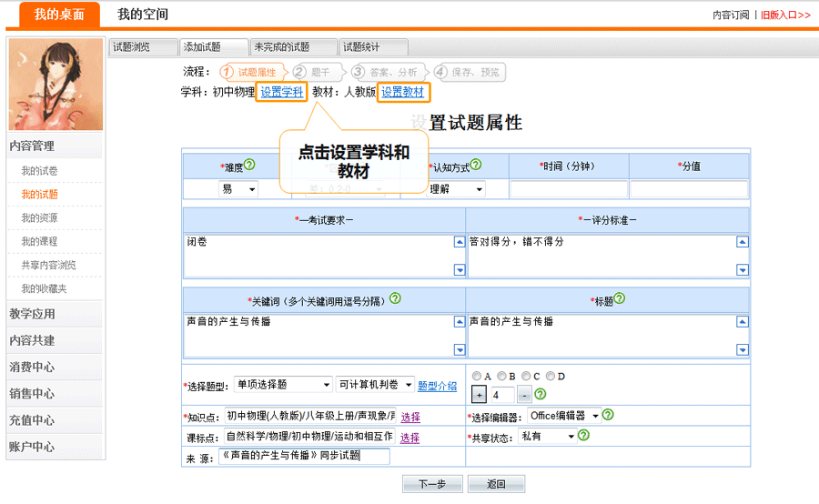Viewport: 819px width, 504px height.
Task: Open 我的空间 top navigation tab
Action: pyautogui.click(x=143, y=15)
